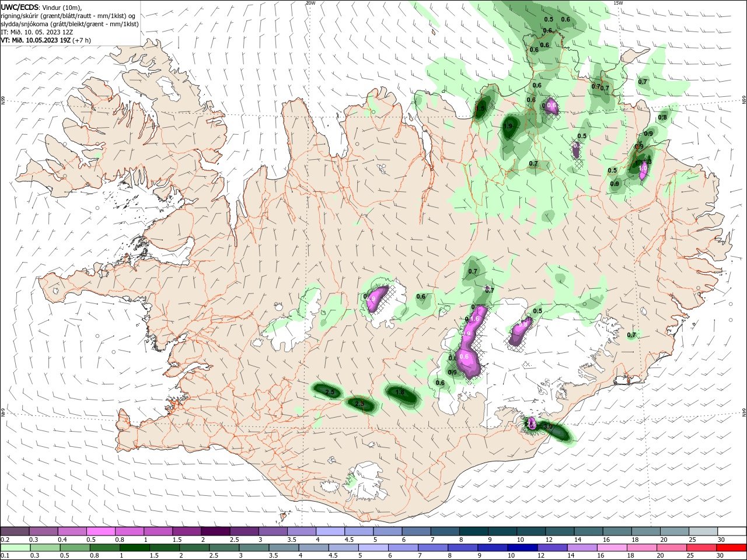Pick the purple-scale swatch between 3 and 3.5
Viewport: 747px width, 560px height.
click(273, 531)
